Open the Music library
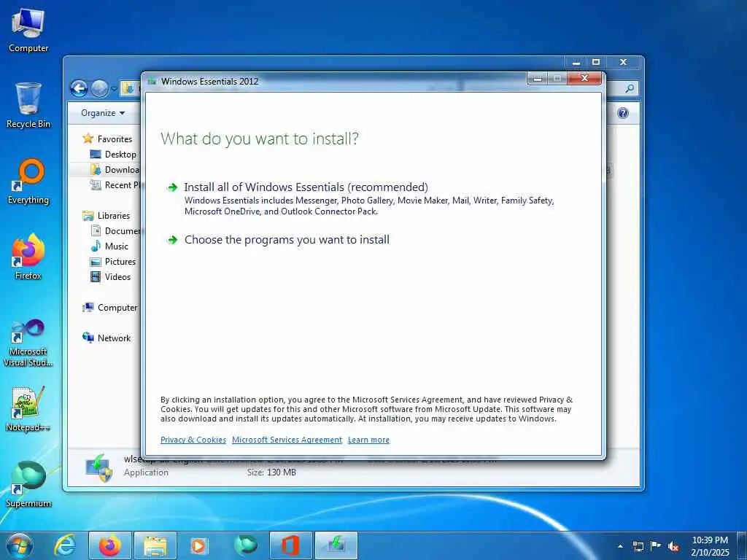This screenshot has height=560, width=747. (x=109, y=246)
